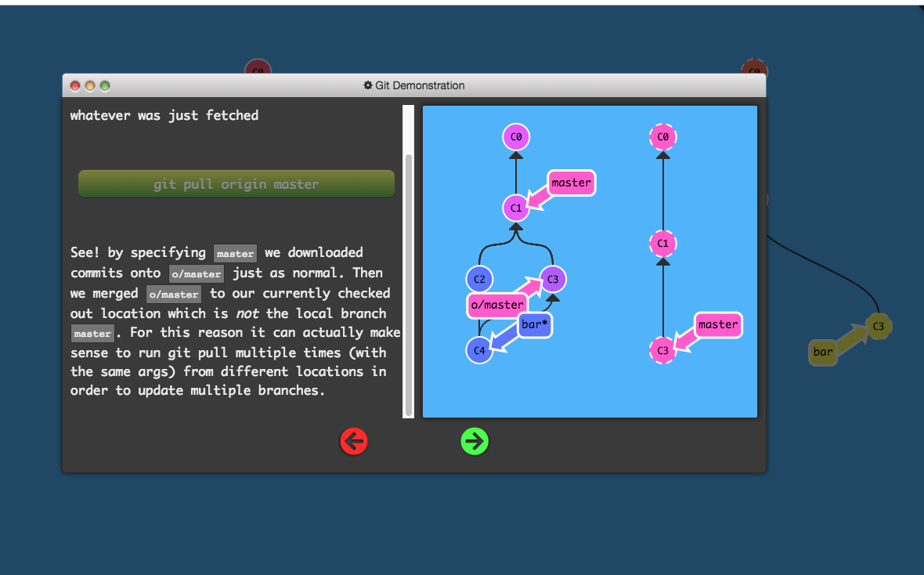Viewport: 924px width, 575px height.
Task: Select the C1 node in the right-hand tree
Action: [663, 244]
